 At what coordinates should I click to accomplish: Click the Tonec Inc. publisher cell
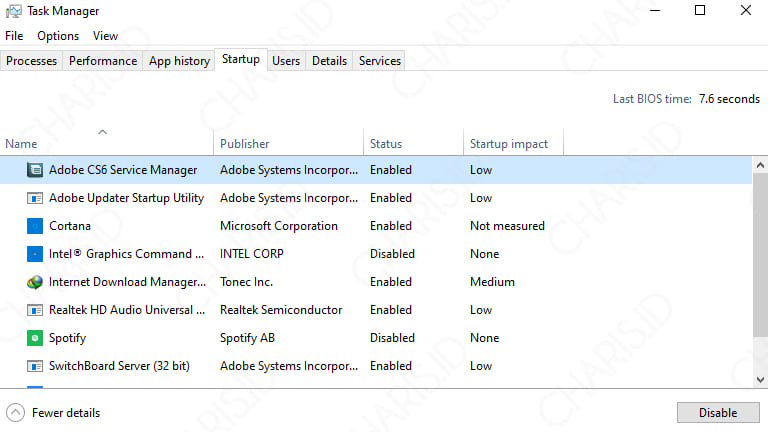tap(246, 282)
